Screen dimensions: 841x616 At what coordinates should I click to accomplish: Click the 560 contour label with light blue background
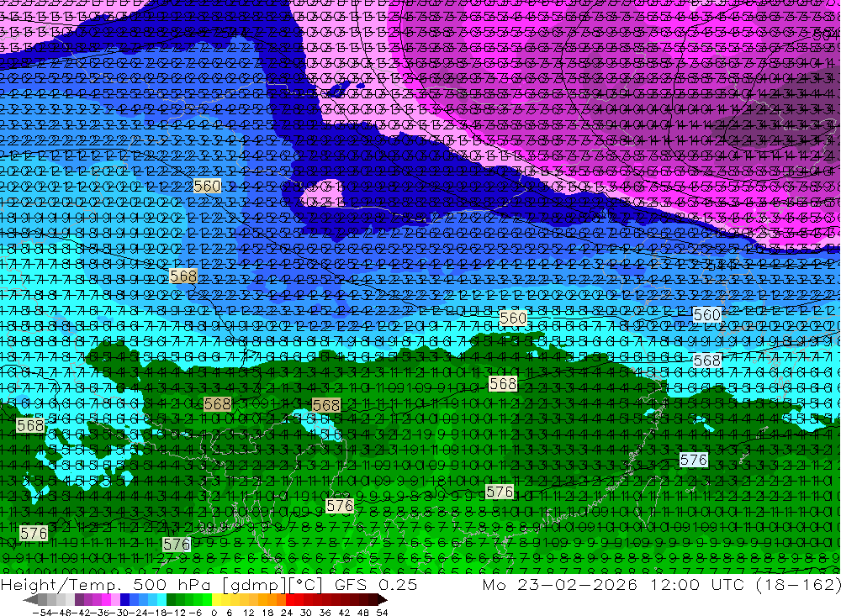point(707,314)
